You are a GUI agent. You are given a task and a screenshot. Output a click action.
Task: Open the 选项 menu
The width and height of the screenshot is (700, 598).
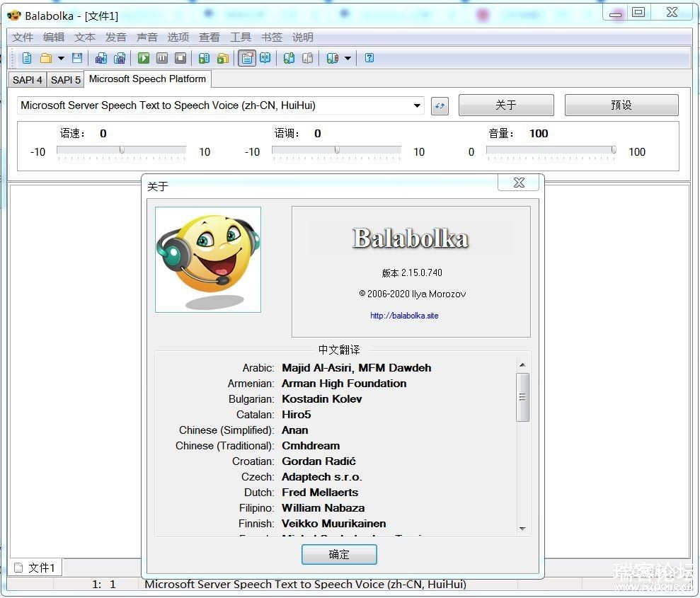[178, 37]
